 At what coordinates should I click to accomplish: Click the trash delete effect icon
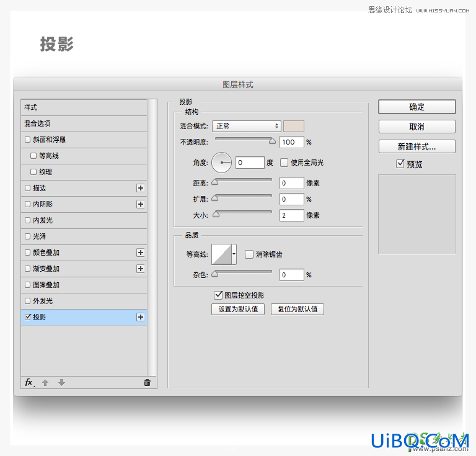coord(148,382)
